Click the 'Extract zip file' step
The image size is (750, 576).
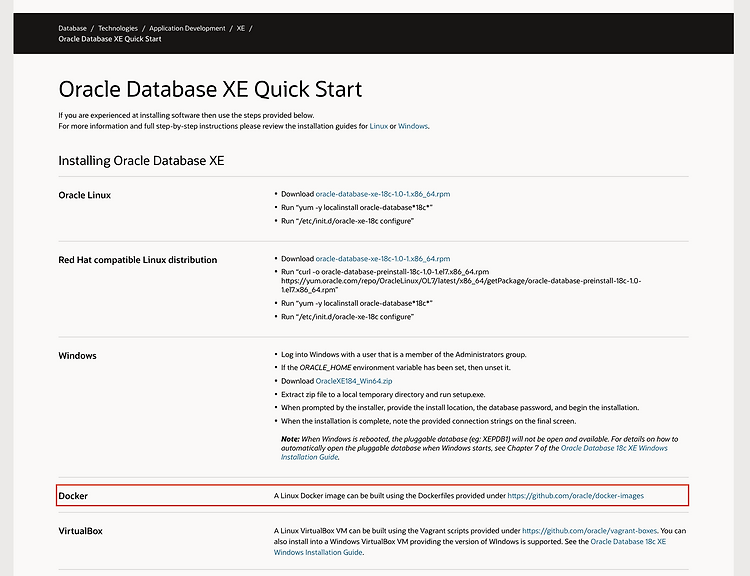click(x=383, y=394)
